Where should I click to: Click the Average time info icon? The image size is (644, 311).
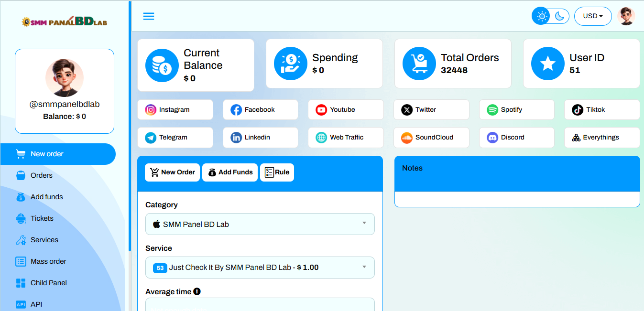(197, 291)
